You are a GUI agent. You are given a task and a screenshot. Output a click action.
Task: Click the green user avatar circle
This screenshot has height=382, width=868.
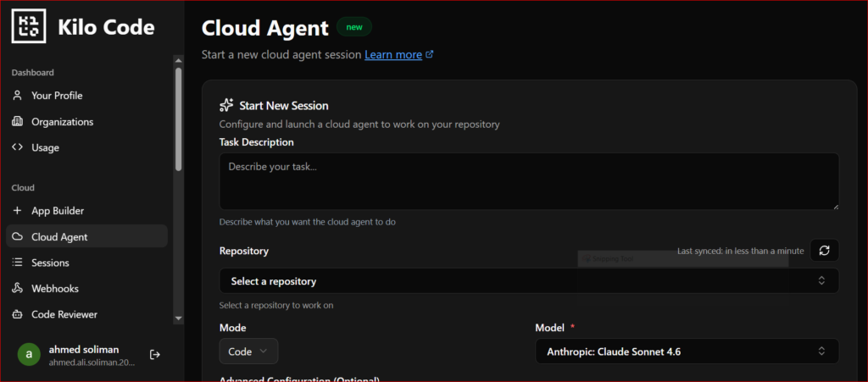coord(29,354)
